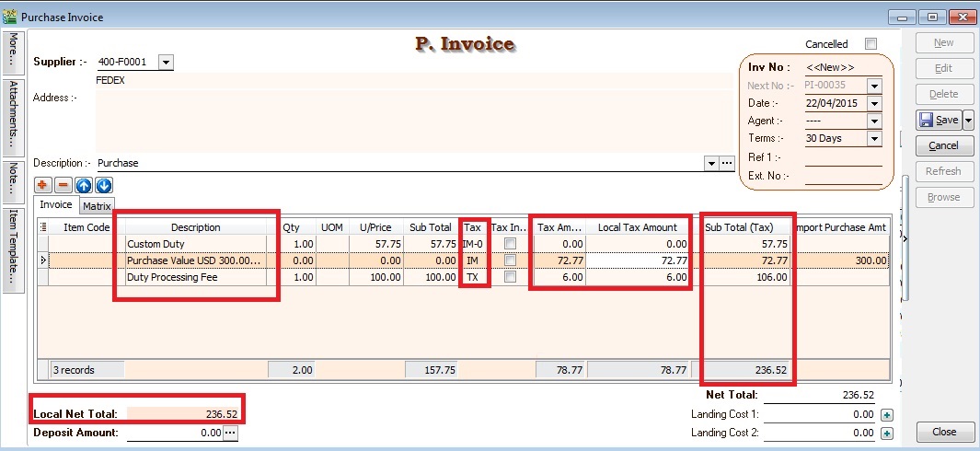Image resolution: width=980 pixels, height=451 pixels.
Task: Add Landing Cost 1 via plus icon
Action: pos(886,415)
